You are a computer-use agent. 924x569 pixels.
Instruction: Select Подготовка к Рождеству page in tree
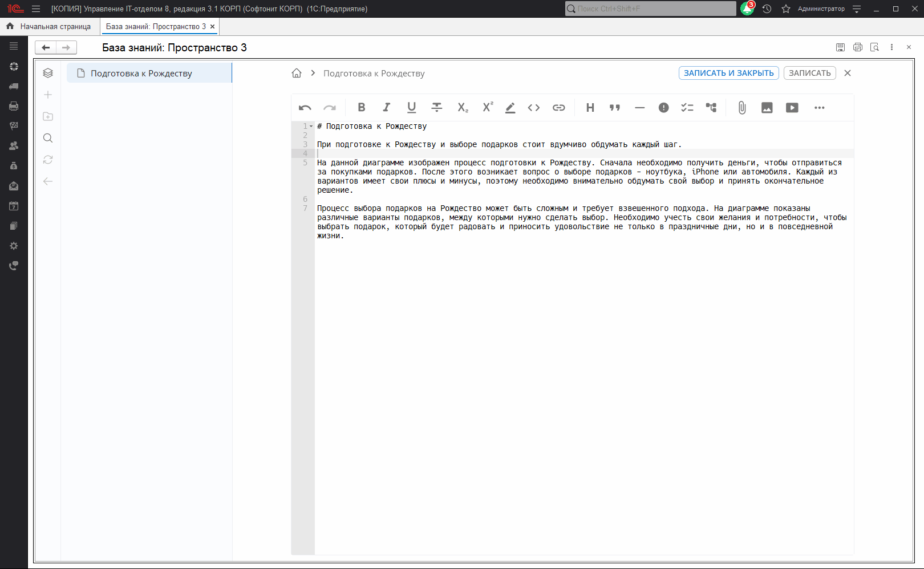[x=141, y=74]
